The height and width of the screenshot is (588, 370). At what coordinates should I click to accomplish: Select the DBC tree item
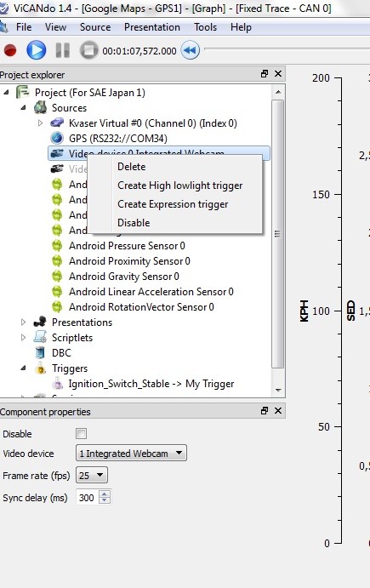click(61, 353)
